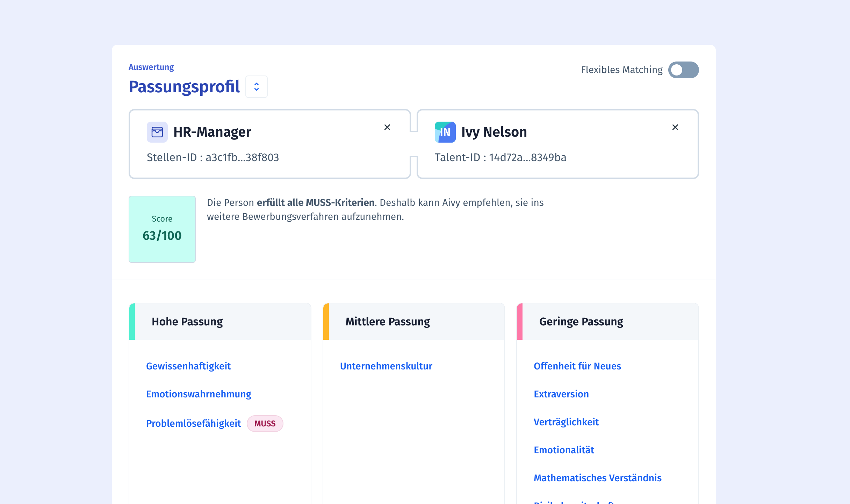Click the HR-Manager job briefcase icon

157,132
